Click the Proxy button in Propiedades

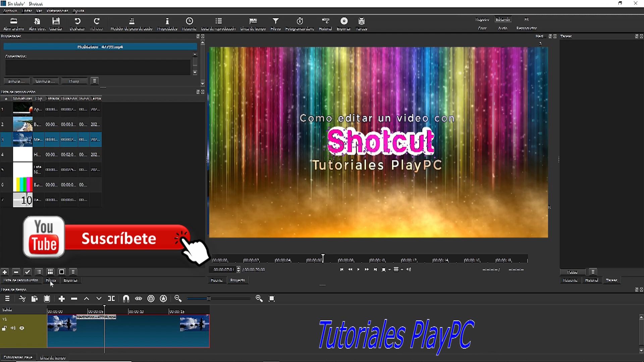click(74, 81)
